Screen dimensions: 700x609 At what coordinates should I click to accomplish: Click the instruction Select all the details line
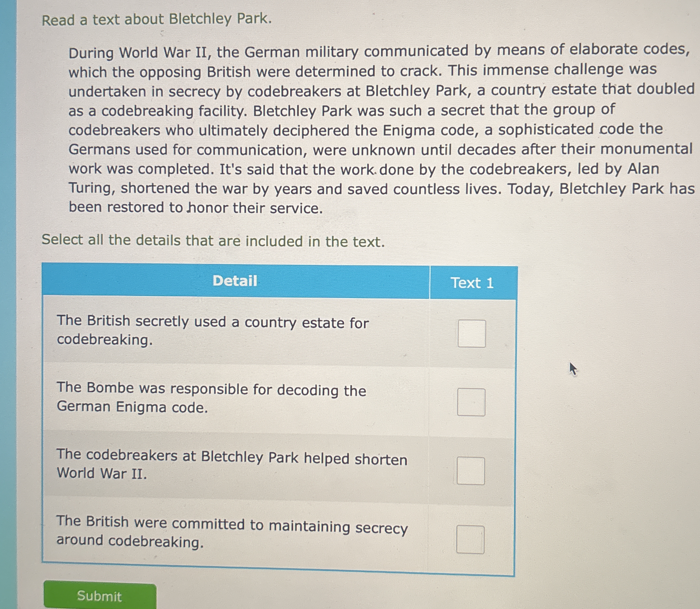213,241
